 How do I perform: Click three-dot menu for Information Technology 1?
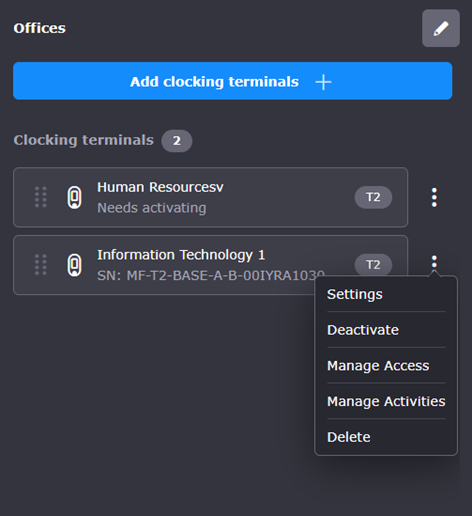coord(434,262)
